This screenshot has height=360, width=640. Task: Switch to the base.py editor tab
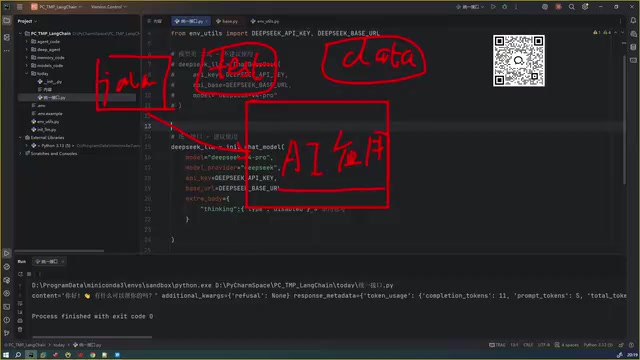[x=227, y=21]
